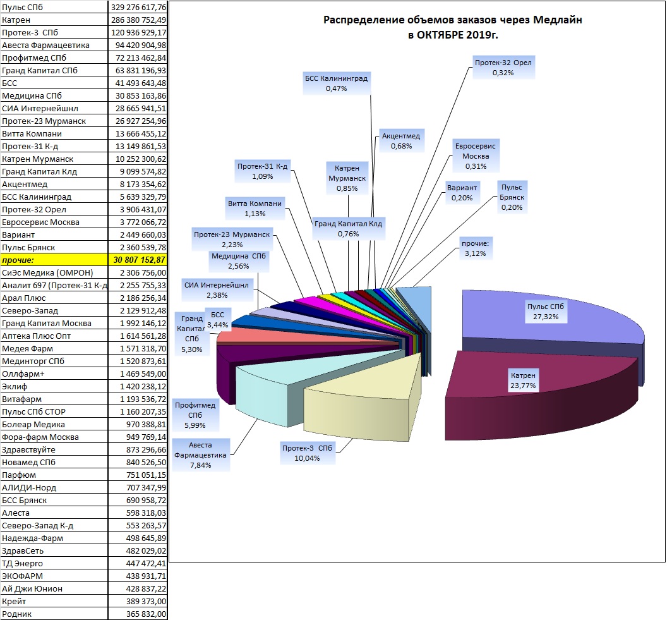This screenshot has width=672, height=620.
Task: Select the Протек-32 Орел 0,32% data label
Action: (503, 68)
